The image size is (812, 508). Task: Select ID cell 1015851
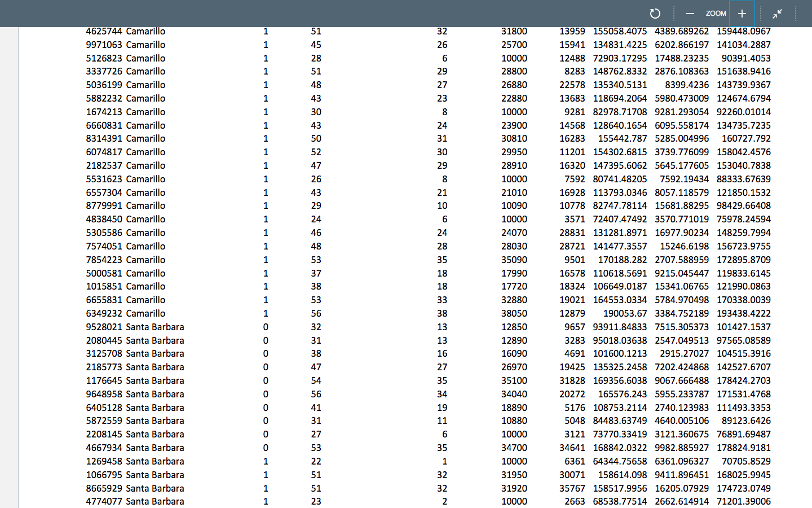click(x=104, y=286)
